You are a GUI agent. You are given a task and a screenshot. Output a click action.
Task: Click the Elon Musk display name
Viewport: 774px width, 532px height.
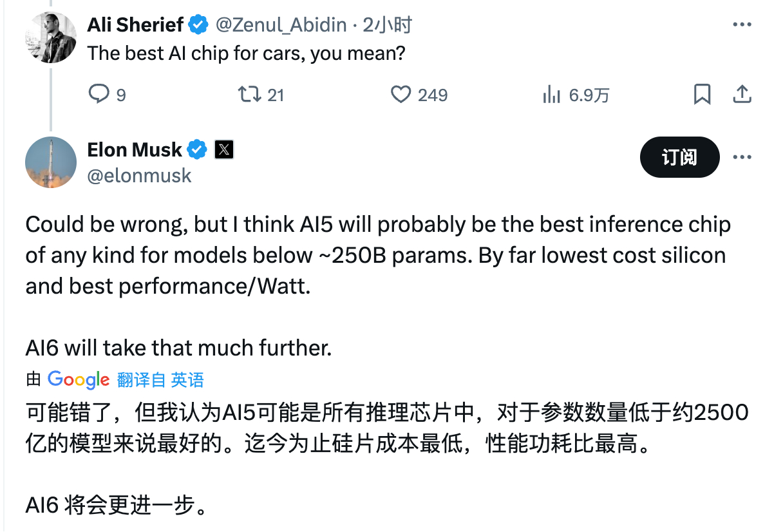click(135, 150)
